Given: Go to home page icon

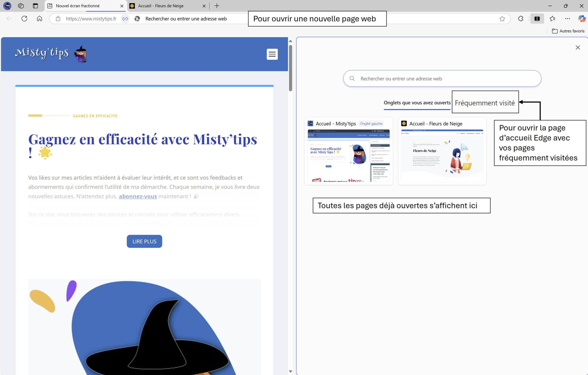Looking at the screenshot, I should coord(40,19).
